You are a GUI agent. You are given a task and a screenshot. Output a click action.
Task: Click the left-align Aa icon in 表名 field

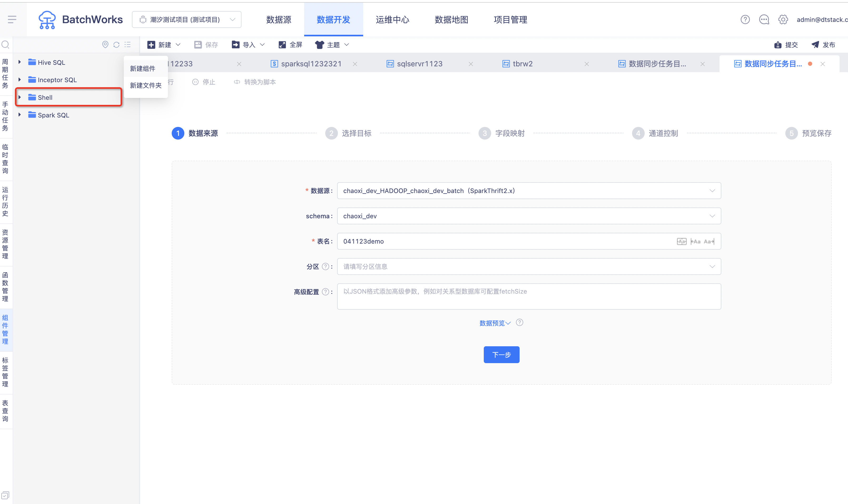click(695, 241)
